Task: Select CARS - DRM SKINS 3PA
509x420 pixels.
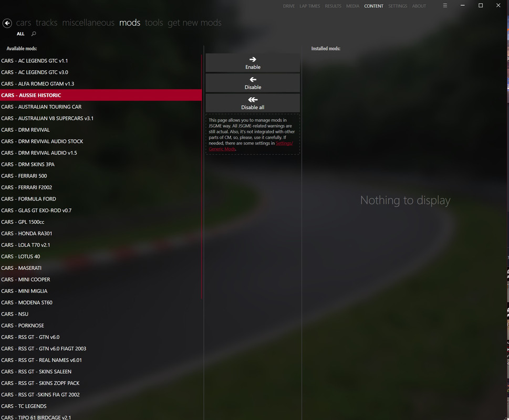Action: (101, 164)
